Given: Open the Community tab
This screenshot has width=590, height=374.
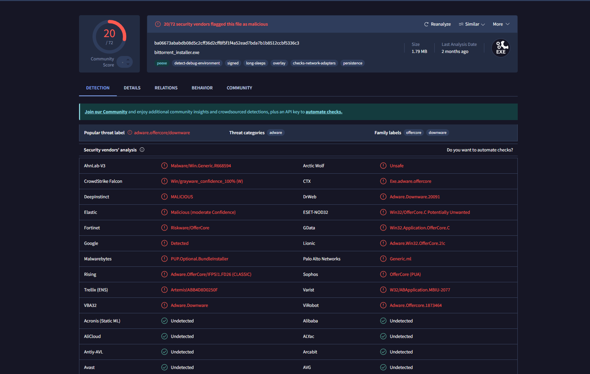Looking at the screenshot, I should pos(239,88).
